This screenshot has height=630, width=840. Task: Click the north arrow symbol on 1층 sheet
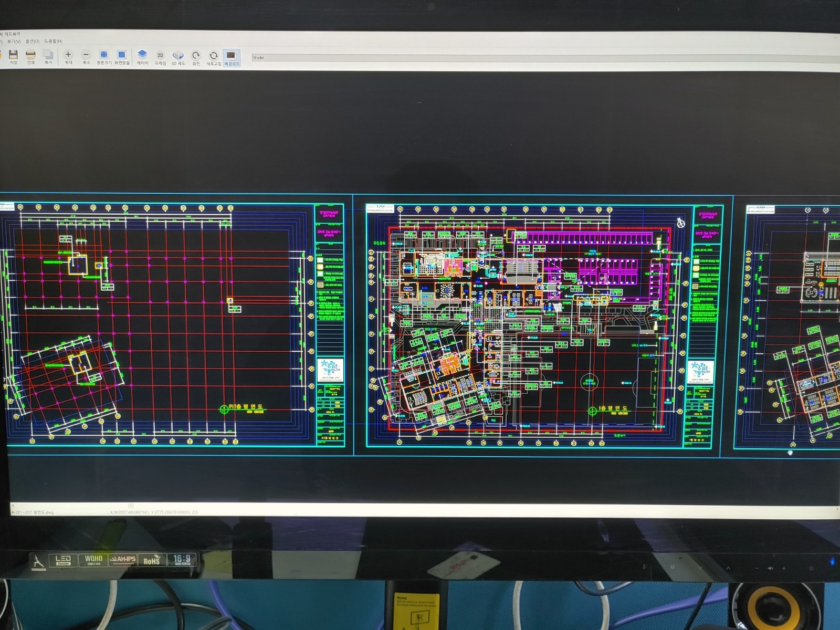[680, 223]
